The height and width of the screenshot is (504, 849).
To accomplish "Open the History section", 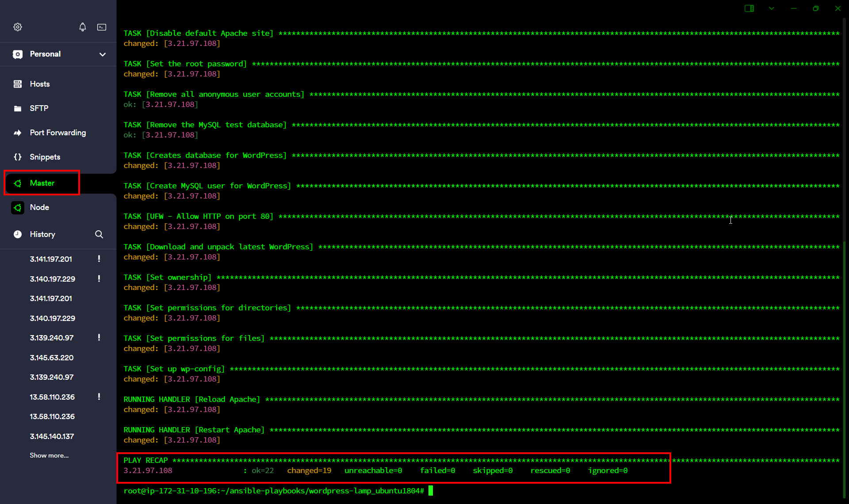I will [42, 234].
